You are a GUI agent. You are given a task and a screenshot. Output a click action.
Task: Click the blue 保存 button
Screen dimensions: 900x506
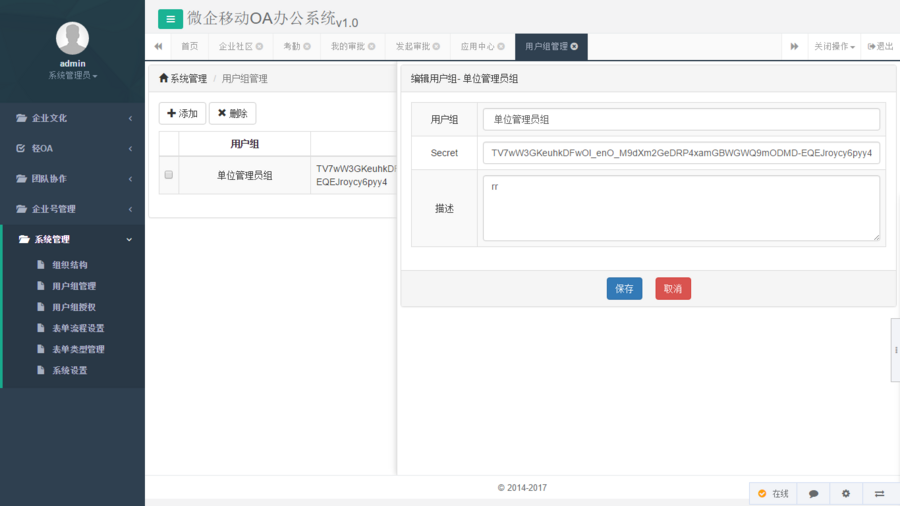(624, 289)
